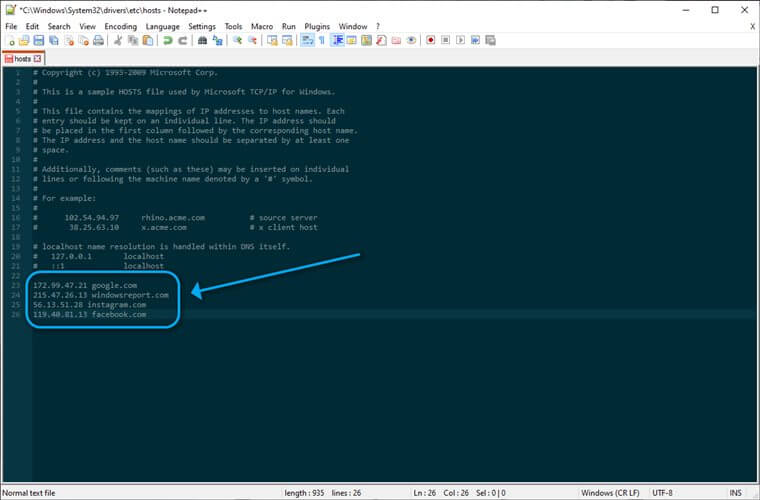Toggle Show All Characters pilcrow icon
The height and width of the screenshot is (500, 760).
pos(322,41)
